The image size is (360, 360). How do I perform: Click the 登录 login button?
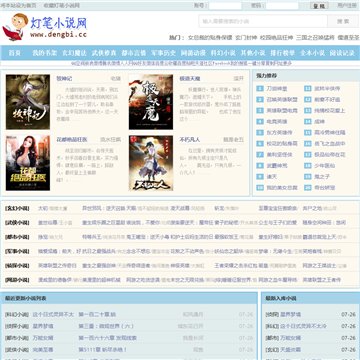point(319,6)
